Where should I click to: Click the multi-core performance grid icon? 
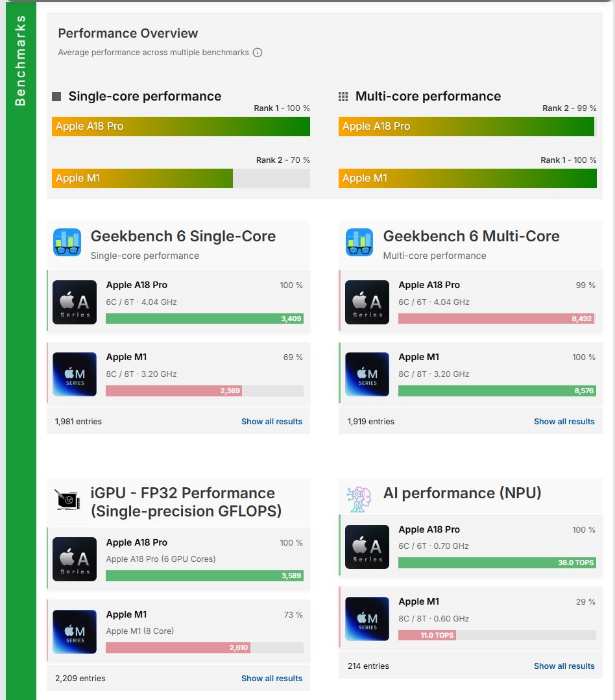(343, 97)
